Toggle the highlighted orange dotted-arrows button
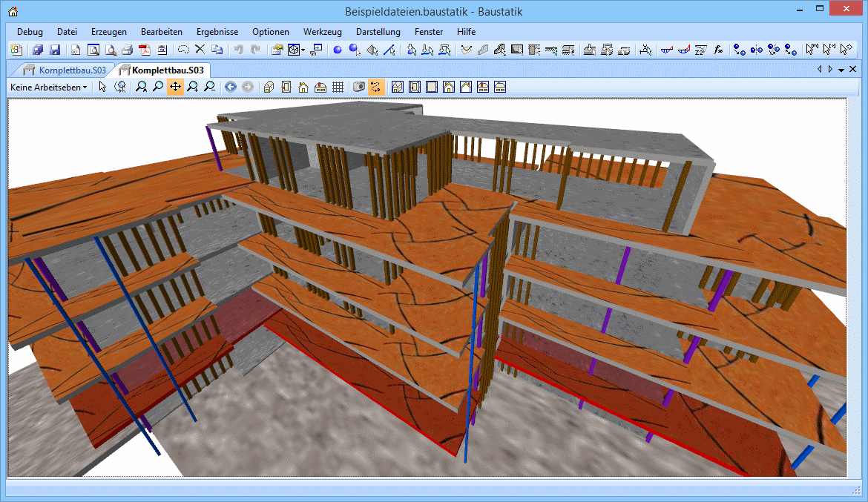 [376, 87]
